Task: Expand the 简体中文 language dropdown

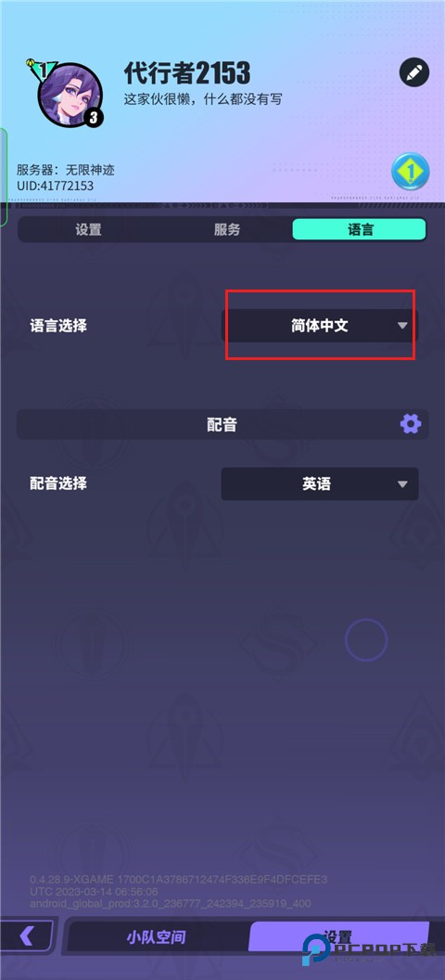Action: (320, 326)
